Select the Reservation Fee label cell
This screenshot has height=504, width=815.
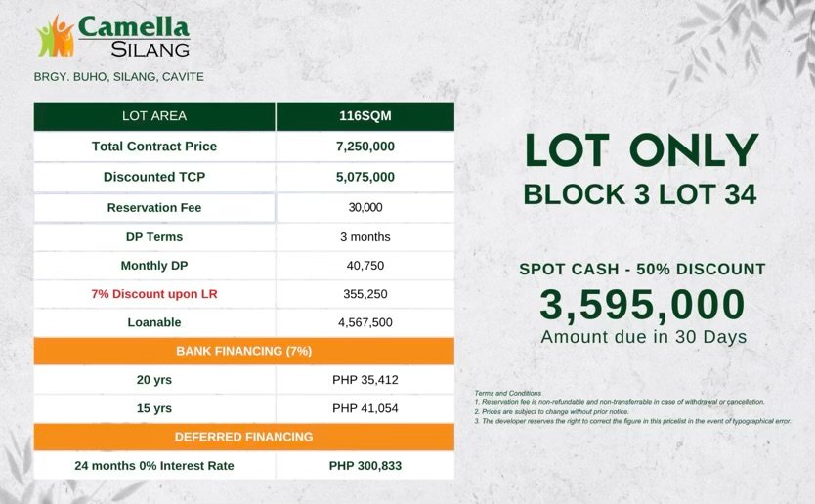(154, 208)
